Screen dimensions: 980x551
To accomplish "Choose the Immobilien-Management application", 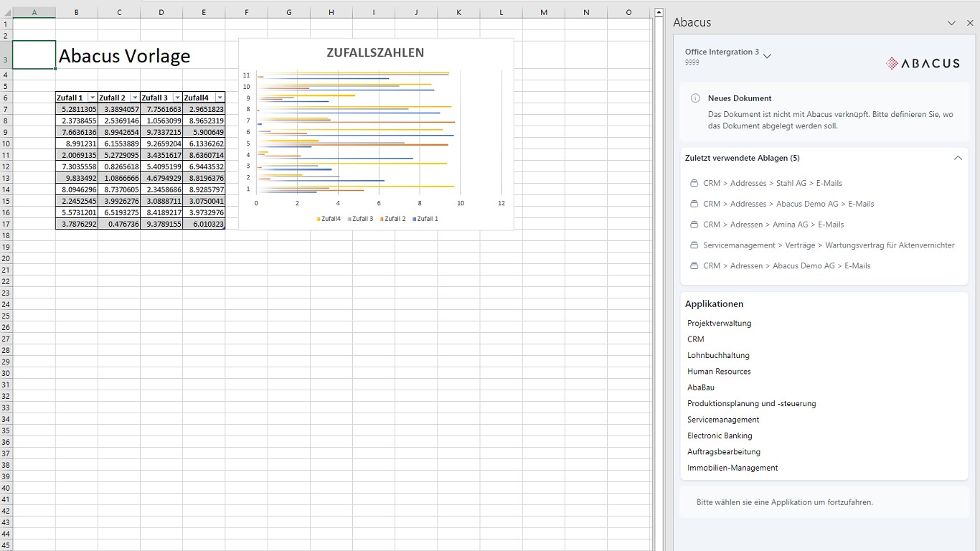I will pyautogui.click(x=732, y=468).
